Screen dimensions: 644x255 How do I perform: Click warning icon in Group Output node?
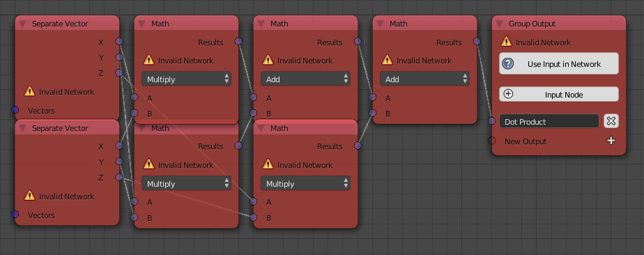[507, 42]
